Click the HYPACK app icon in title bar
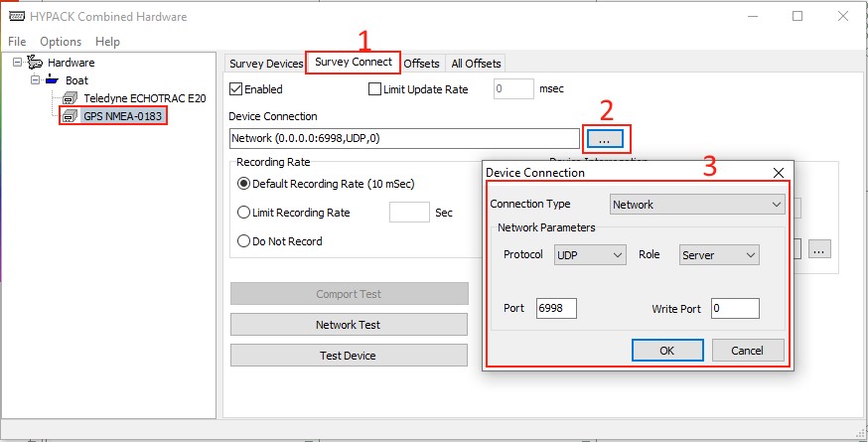The image size is (868, 442). point(16,17)
